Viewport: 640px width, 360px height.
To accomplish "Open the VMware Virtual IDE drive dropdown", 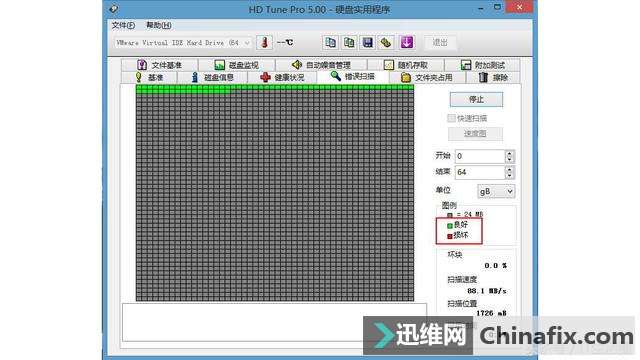I will (x=183, y=42).
